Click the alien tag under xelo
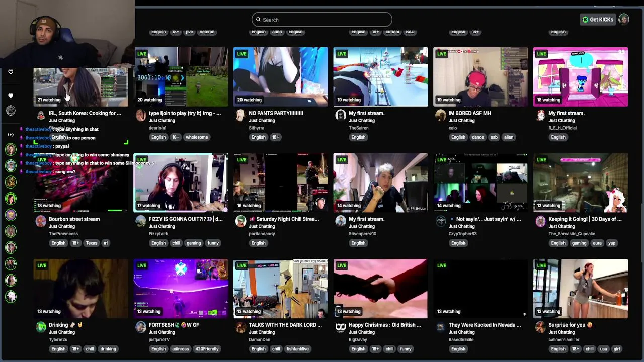This screenshot has width=644, height=362. [509, 137]
